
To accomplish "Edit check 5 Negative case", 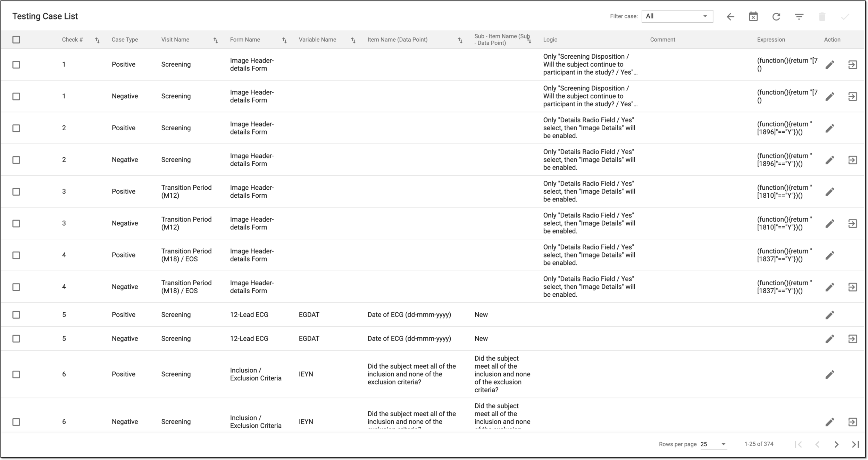I will click(x=830, y=339).
